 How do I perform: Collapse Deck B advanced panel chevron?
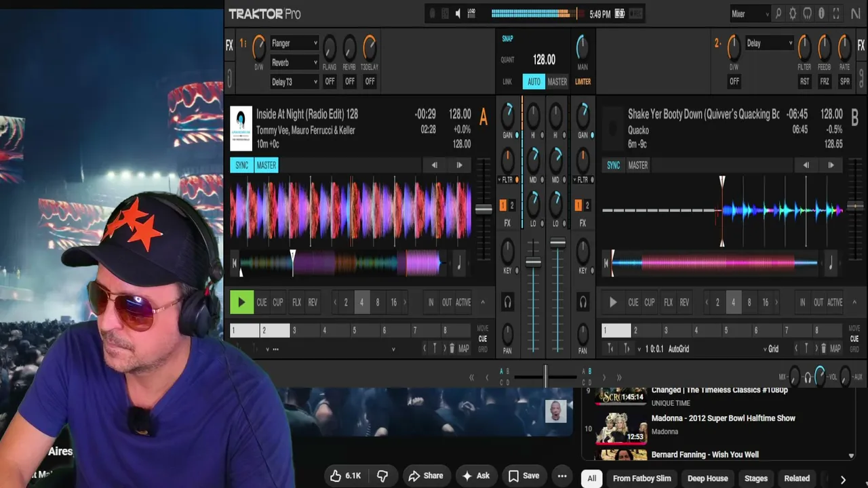[854, 302]
